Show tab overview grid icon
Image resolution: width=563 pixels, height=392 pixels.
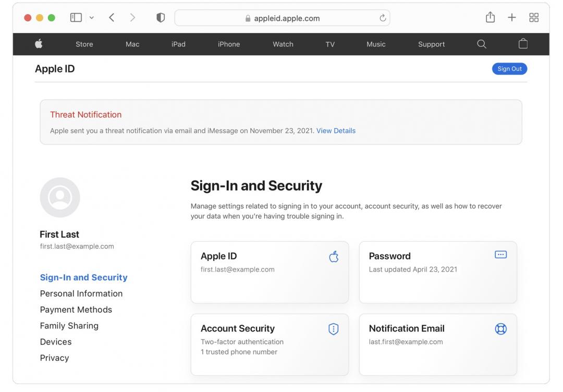pos(534,18)
